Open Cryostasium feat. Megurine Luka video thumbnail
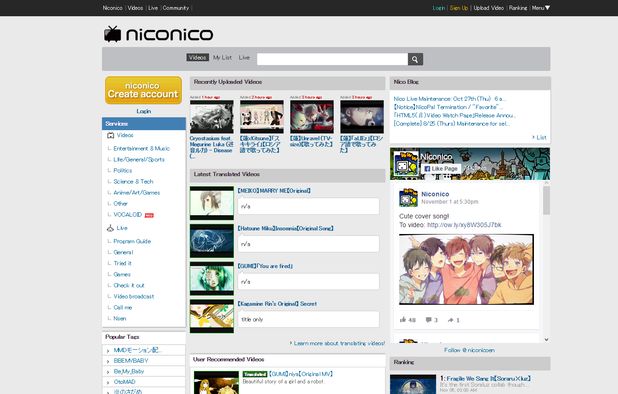 click(212, 117)
